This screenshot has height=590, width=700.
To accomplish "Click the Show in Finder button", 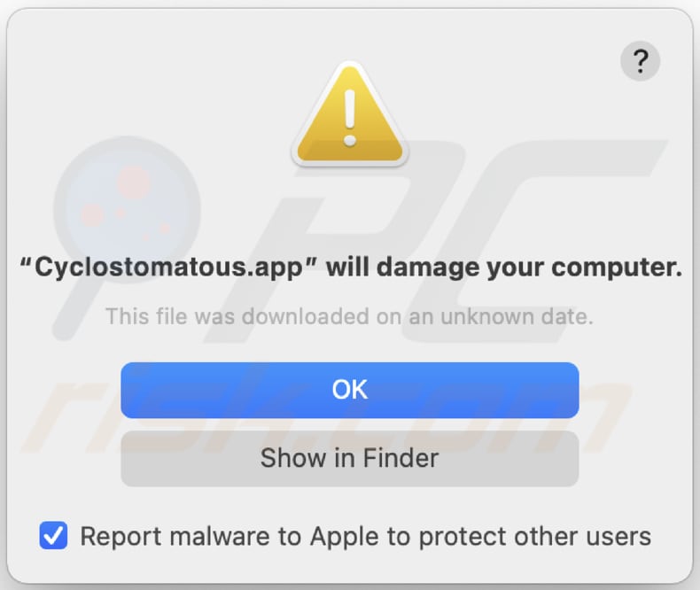I will [x=350, y=458].
